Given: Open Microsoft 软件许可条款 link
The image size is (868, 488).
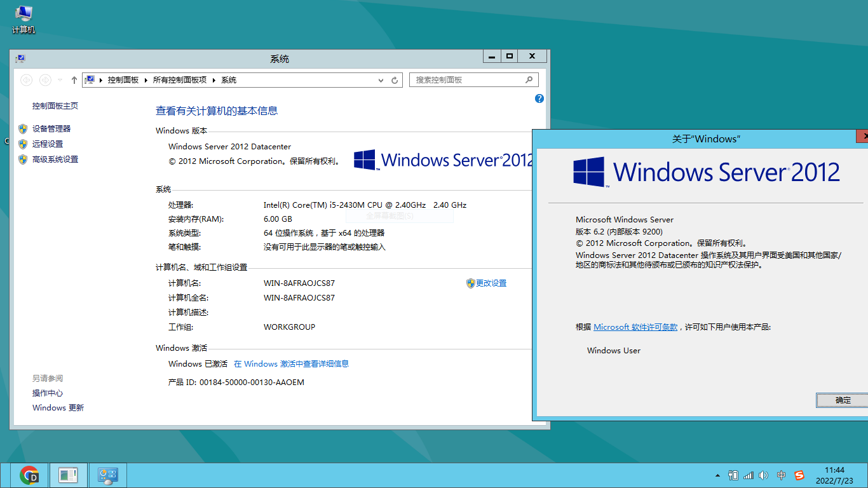Looking at the screenshot, I should coord(635,327).
